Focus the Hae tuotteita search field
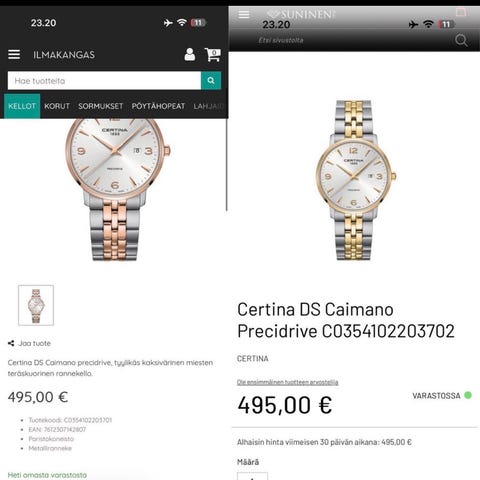The height and width of the screenshot is (480, 480). tap(104, 80)
